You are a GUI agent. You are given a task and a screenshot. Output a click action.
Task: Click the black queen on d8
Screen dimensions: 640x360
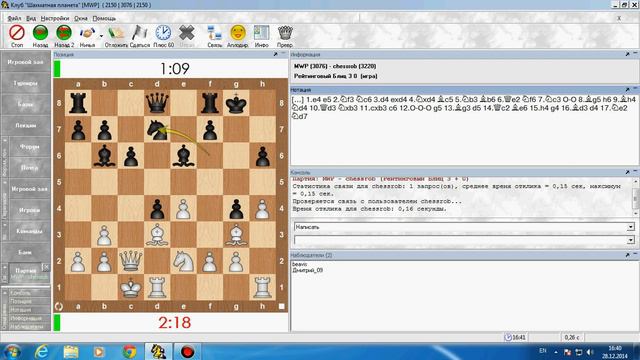pos(157,103)
